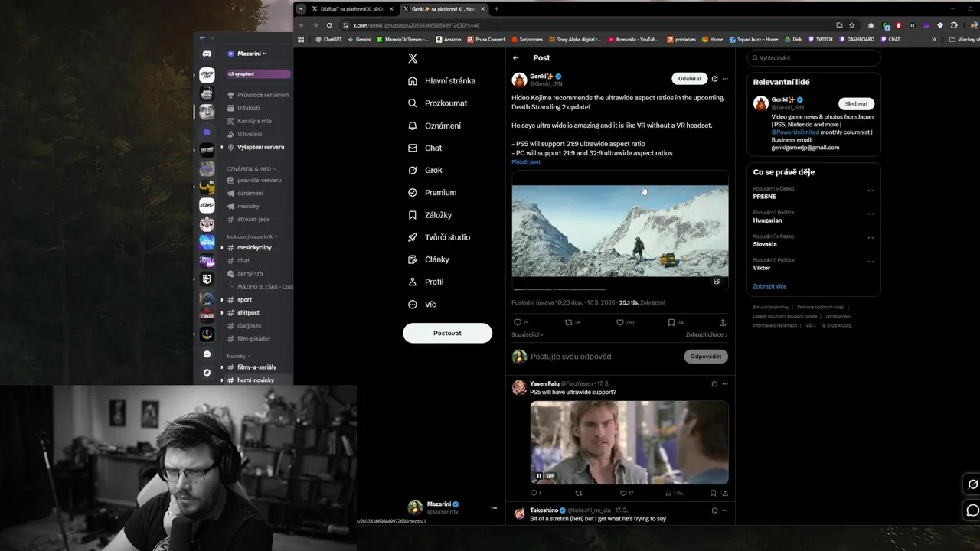Go back using the Post arrow

click(516, 58)
